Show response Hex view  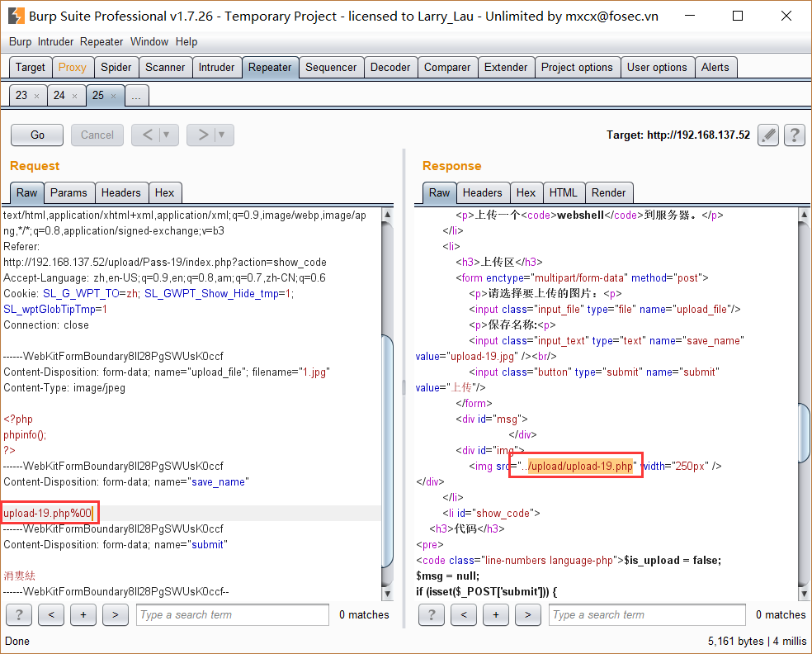(526, 192)
